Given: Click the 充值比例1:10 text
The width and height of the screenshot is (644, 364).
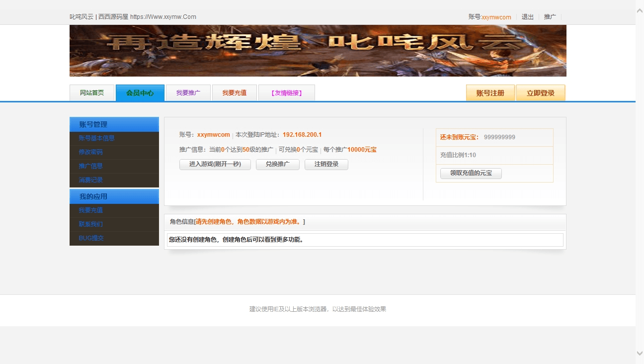Looking at the screenshot, I should coord(458,155).
